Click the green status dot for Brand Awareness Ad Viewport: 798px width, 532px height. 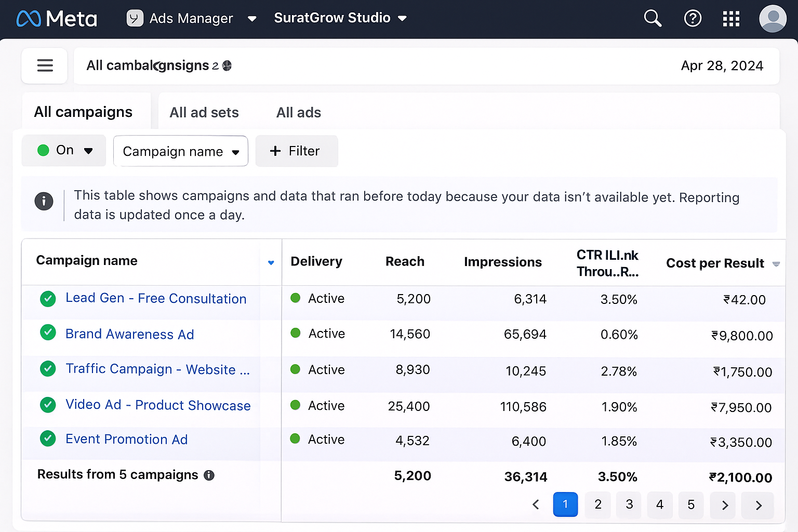[x=295, y=334]
